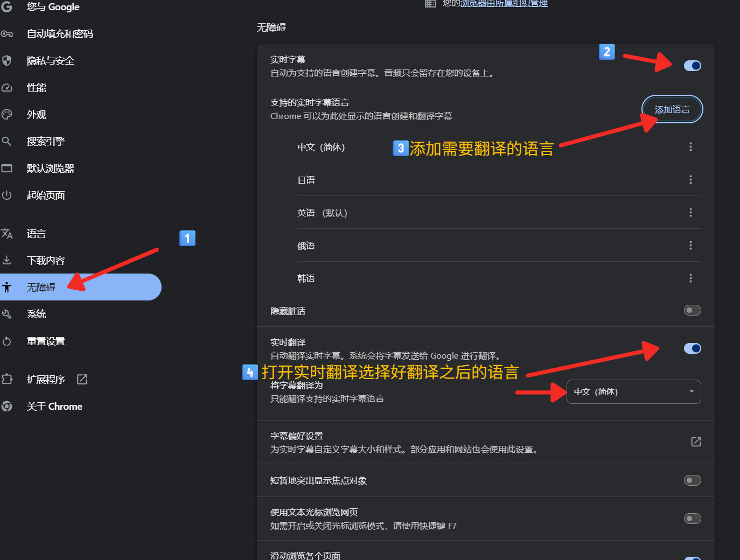The width and height of the screenshot is (740, 560).
Task: Open more options for 中文（简体） language
Action: (x=690, y=147)
